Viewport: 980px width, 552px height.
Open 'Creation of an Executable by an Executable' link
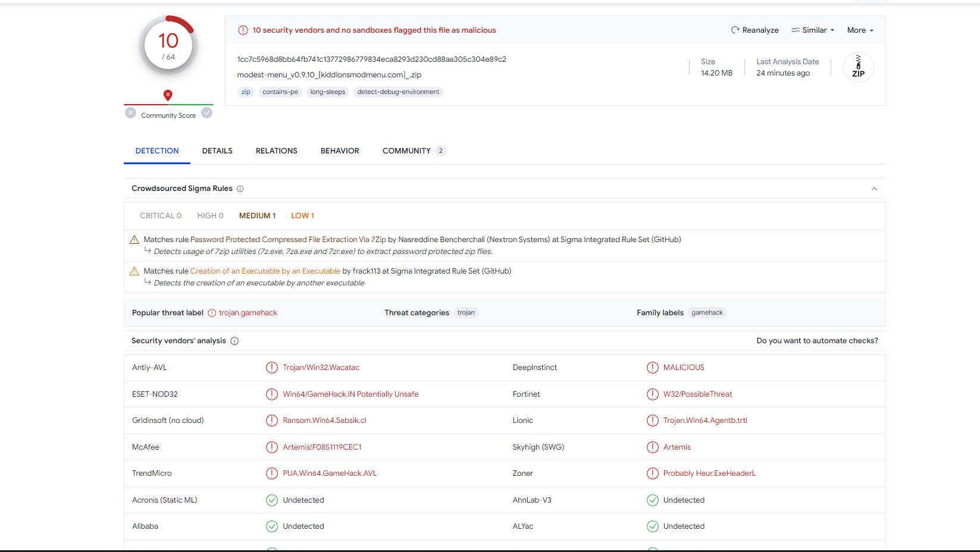click(265, 271)
